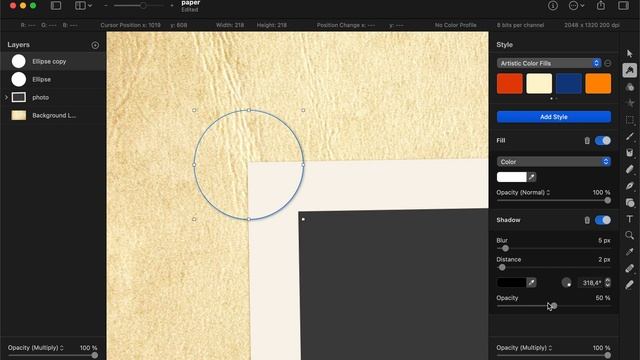Select the rectangular marquee Selection tool
The image size is (640, 360).
(x=629, y=120)
